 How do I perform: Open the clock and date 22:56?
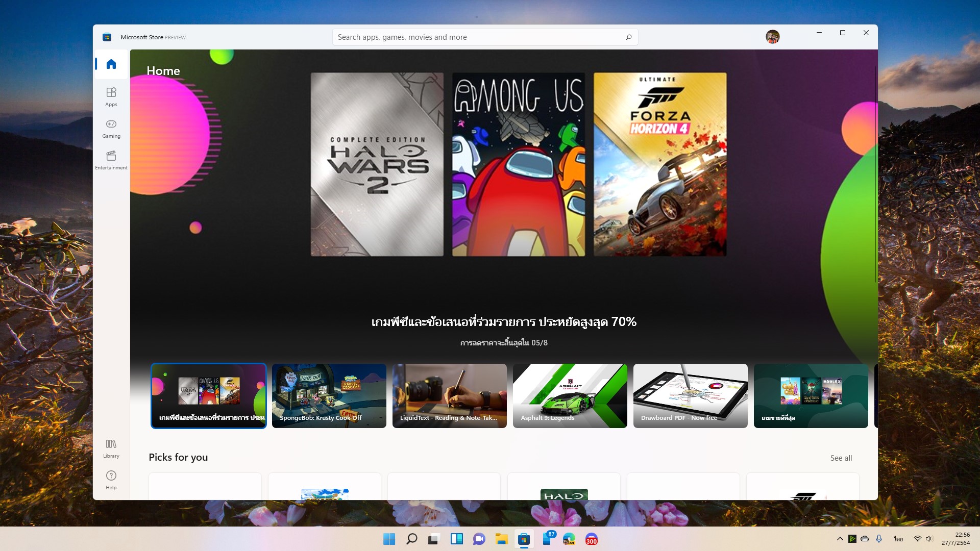click(x=955, y=539)
